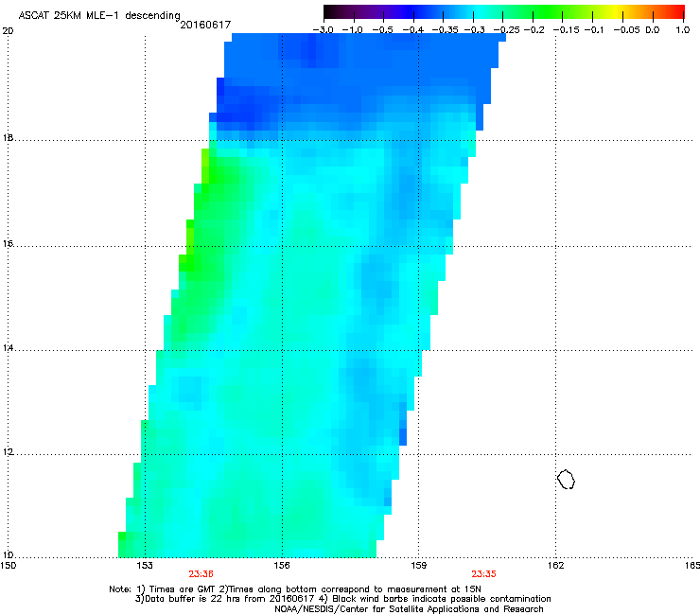Click the colorbar label -0.25
The width and height of the screenshot is (700, 615).
(506, 30)
